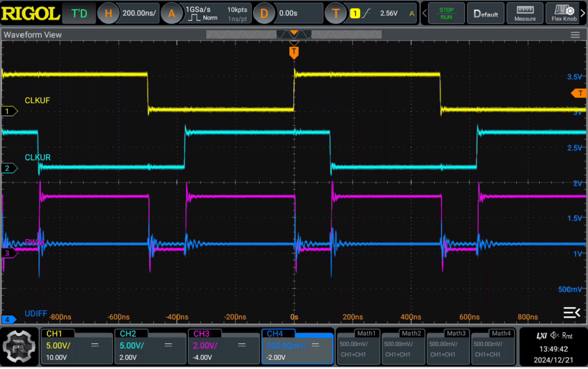Select the CH2 ground reference marker
This screenshot has height=369, width=588.
[x=9, y=168]
